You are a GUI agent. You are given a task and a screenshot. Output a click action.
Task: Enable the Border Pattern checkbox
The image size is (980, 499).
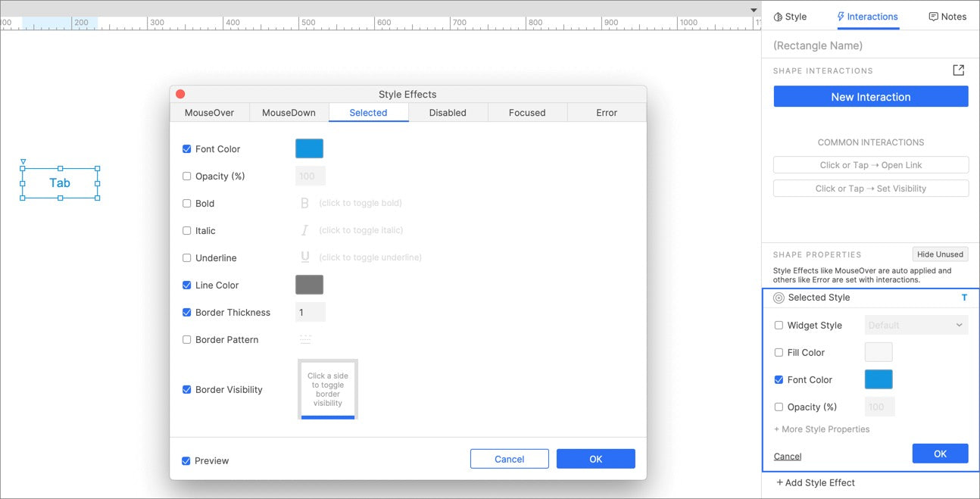pyautogui.click(x=187, y=340)
